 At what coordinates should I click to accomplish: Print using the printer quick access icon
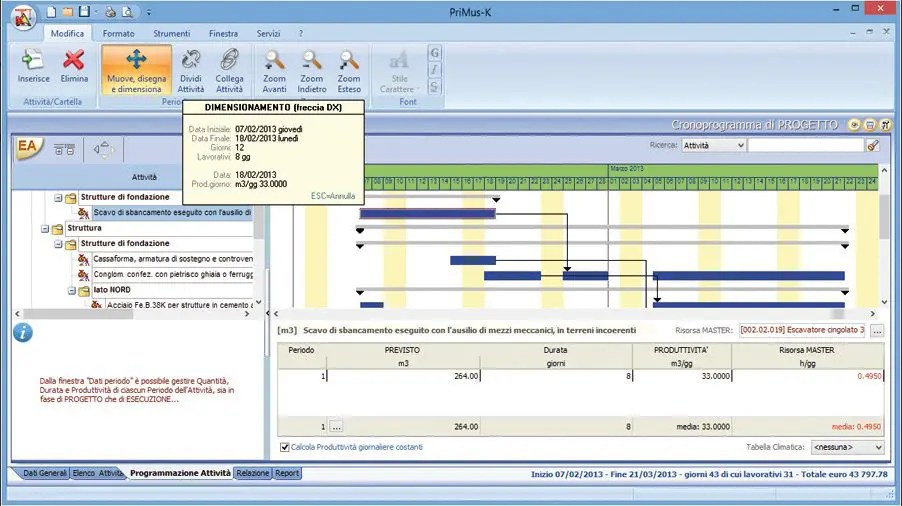click(110, 12)
